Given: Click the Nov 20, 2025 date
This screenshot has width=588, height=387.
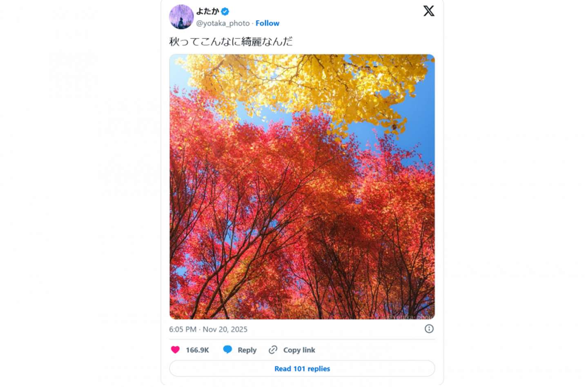Looking at the screenshot, I should (225, 329).
